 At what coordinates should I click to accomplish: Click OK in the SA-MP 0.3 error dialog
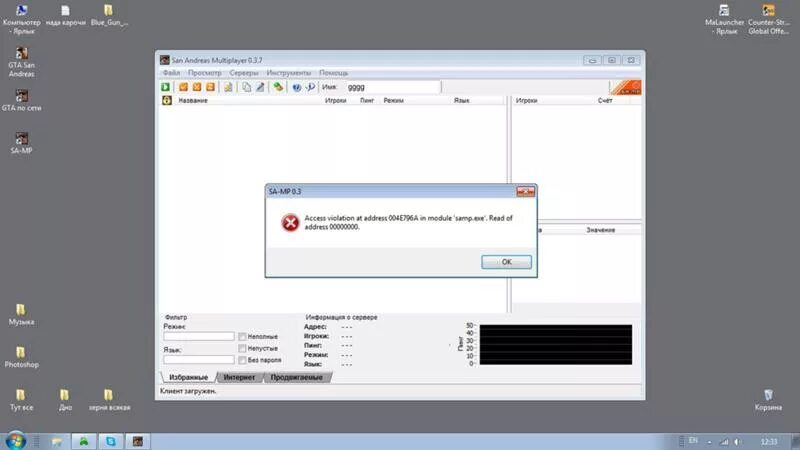pyautogui.click(x=506, y=262)
